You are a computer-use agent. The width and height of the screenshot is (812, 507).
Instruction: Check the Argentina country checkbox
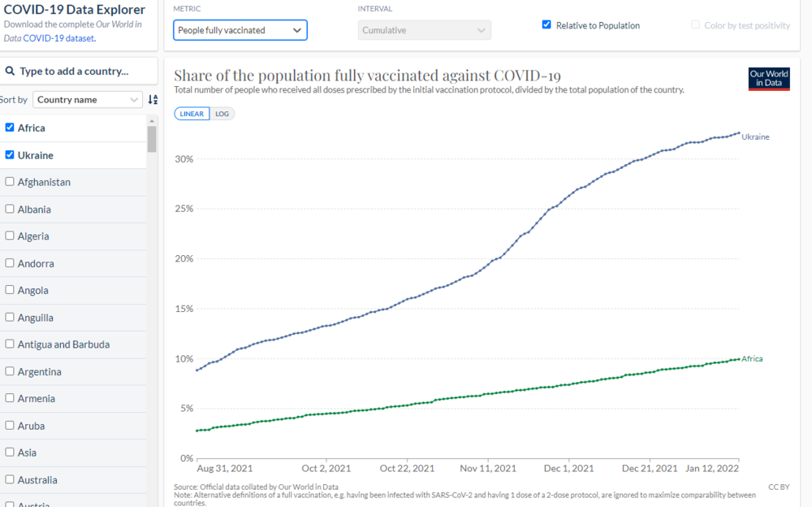pos(10,371)
